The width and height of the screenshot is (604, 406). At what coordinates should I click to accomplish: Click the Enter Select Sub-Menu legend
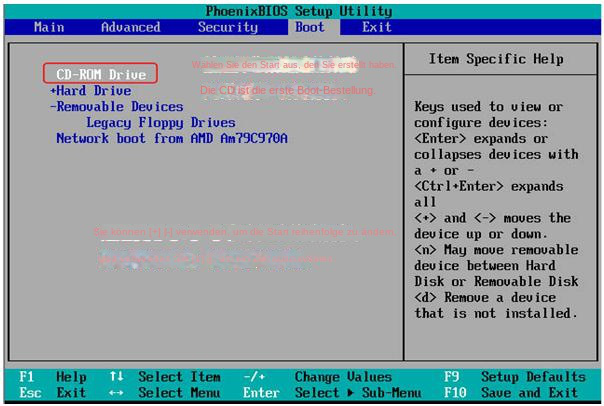click(x=332, y=393)
